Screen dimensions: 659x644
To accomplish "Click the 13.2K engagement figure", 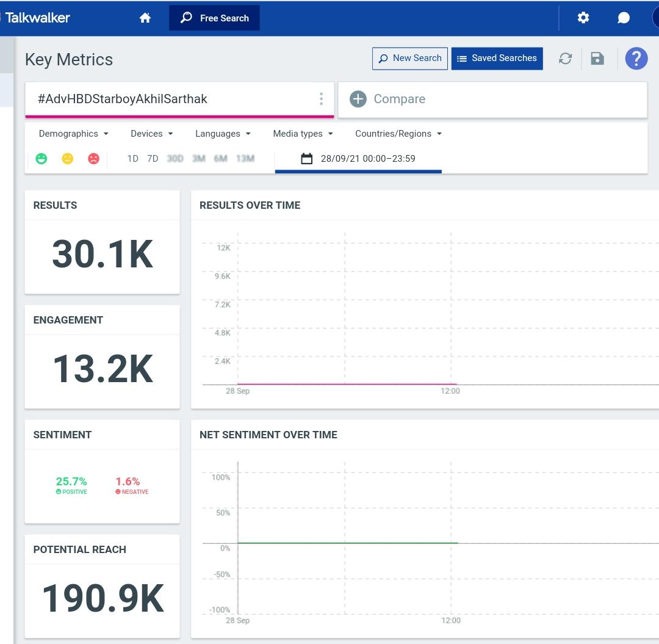I will point(103,369).
